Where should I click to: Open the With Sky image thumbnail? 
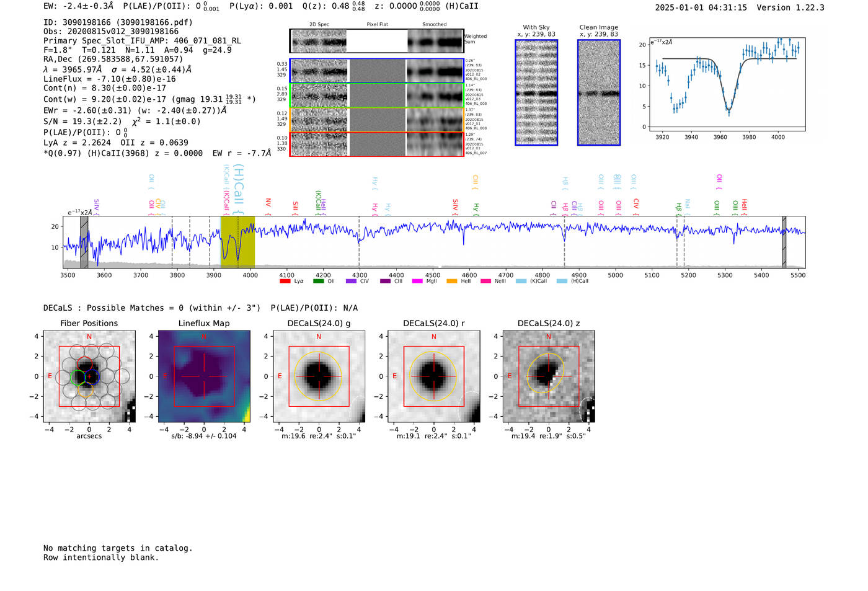click(x=536, y=92)
